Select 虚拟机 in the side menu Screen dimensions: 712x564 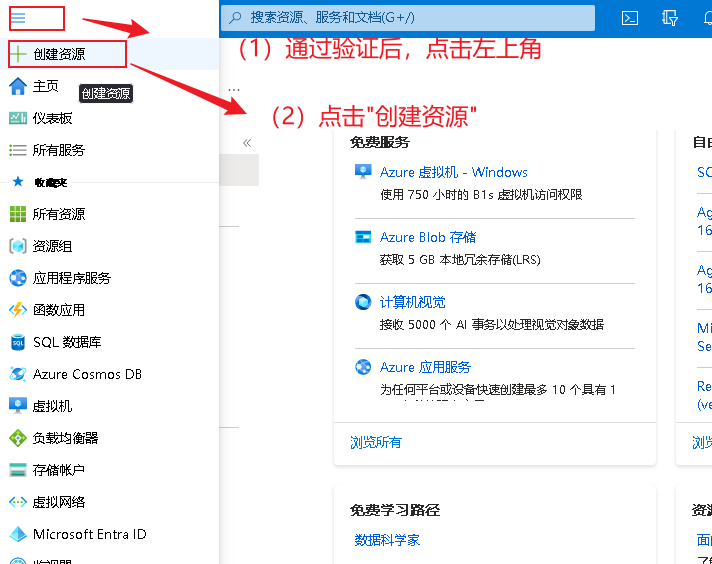pyautogui.click(x=52, y=406)
